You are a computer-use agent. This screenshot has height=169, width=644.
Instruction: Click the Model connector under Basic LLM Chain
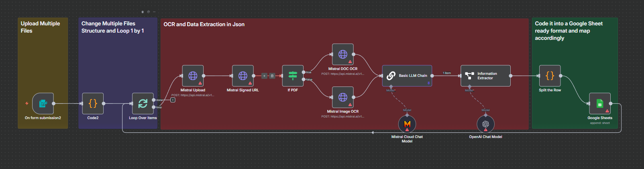[x=391, y=87]
